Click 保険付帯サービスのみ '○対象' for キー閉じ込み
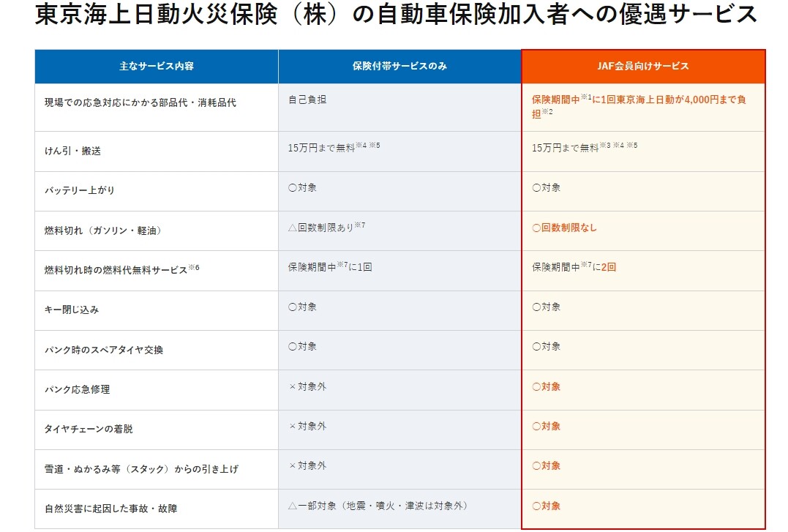788x532 pixels. click(x=302, y=307)
